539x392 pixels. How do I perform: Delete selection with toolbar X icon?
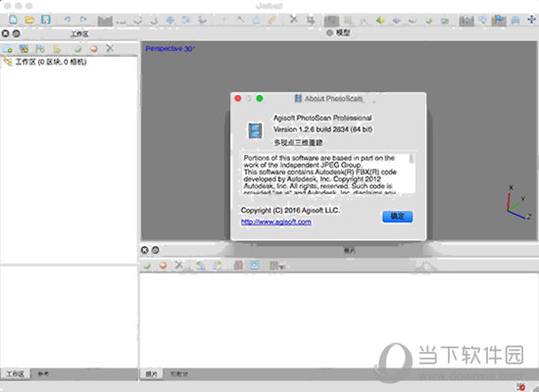pyautogui.click(x=294, y=20)
